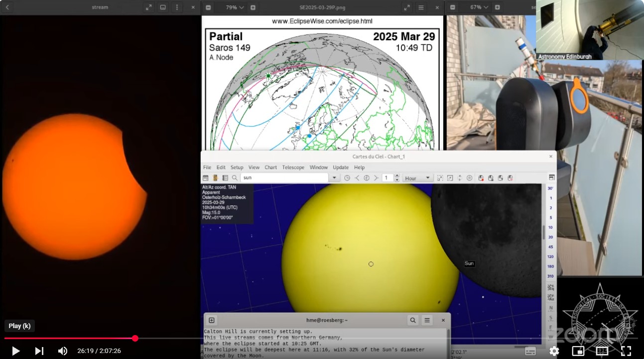The image size is (644, 359).
Task: Adjust the time step stepper arrows
Action: (x=397, y=178)
